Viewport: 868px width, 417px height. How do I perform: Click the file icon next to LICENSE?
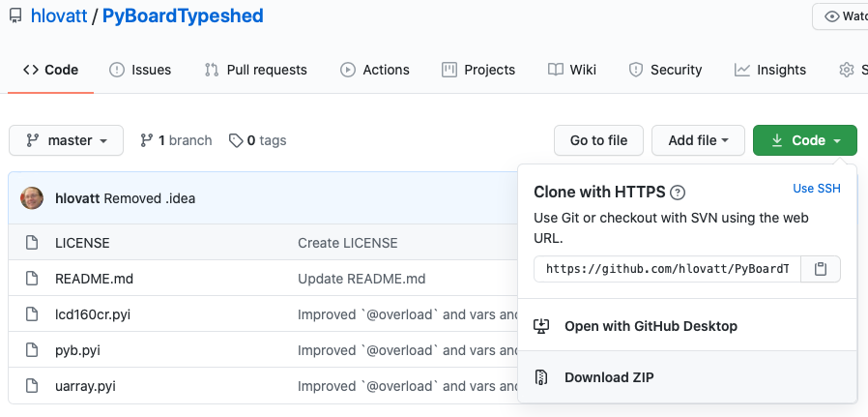click(32, 243)
